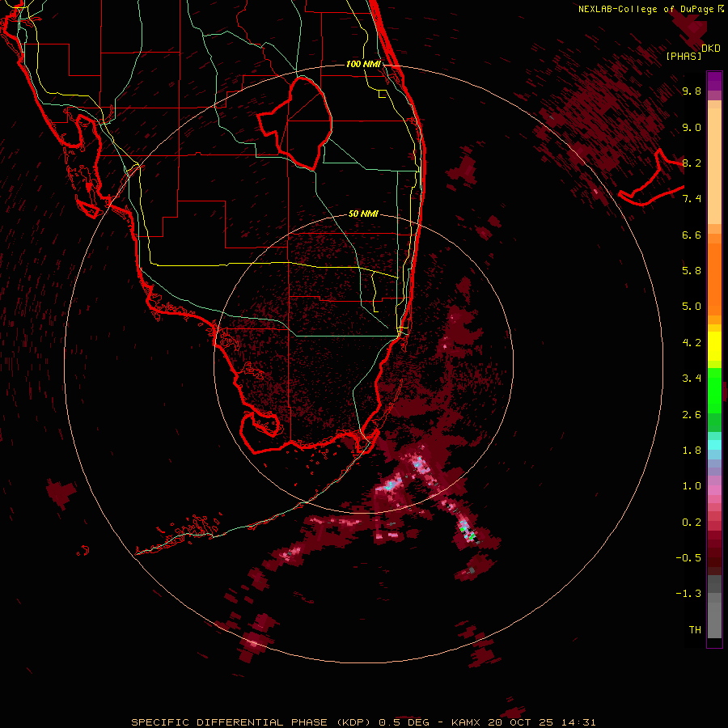Screen dimensions: 728x728
Task: Click the 8.2 color scale value
Action: 692,163
